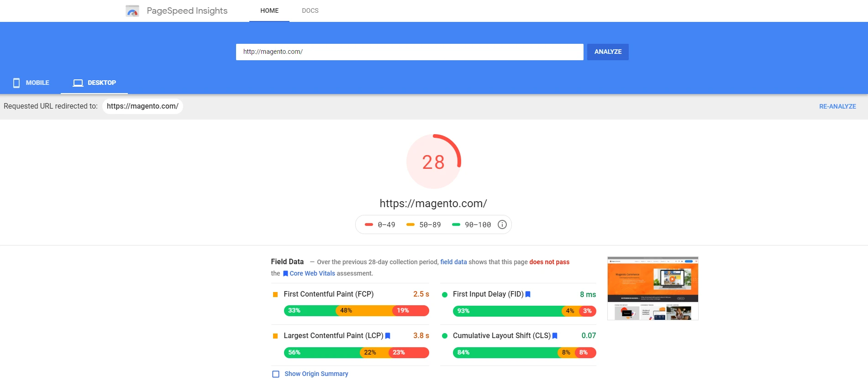
Task: Enable the Show Origin Summary checkbox
Action: point(276,374)
